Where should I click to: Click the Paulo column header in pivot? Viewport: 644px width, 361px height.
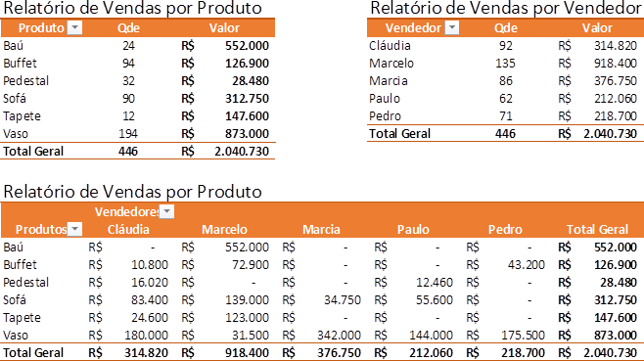coord(413,229)
